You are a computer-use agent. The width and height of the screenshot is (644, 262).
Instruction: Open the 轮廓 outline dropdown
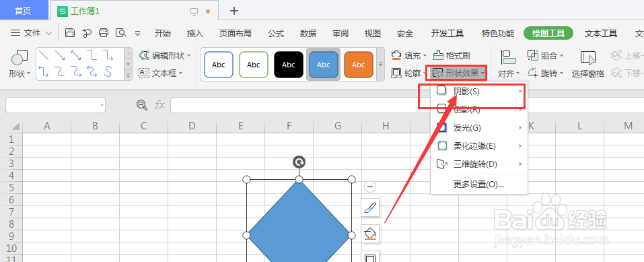(x=408, y=73)
